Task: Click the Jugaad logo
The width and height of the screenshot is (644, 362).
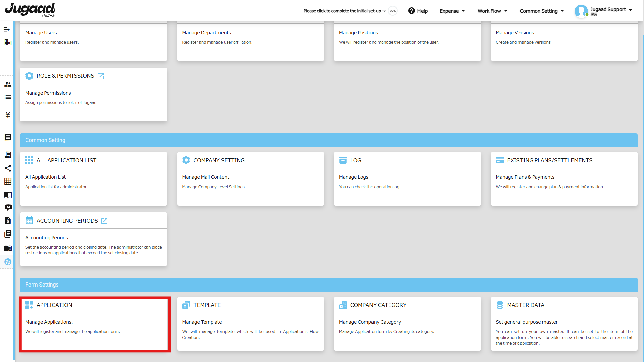Action: click(x=30, y=10)
